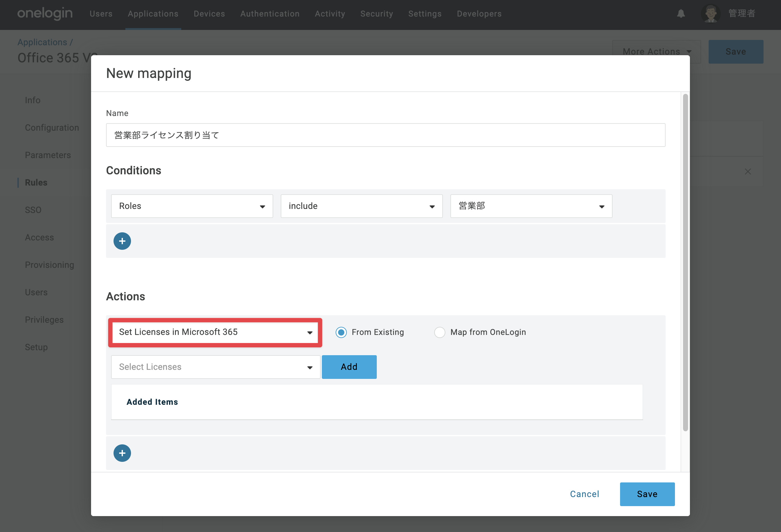Switch to the Info sidebar tab

[x=33, y=100]
